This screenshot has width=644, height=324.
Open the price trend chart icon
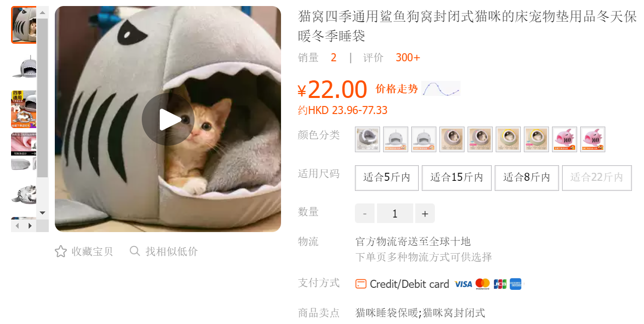(x=441, y=88)
